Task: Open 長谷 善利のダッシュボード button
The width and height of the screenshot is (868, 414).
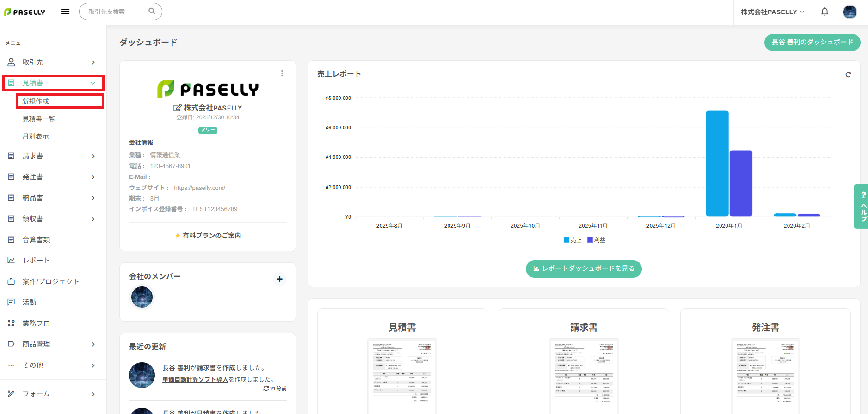Action: point(813,42)
